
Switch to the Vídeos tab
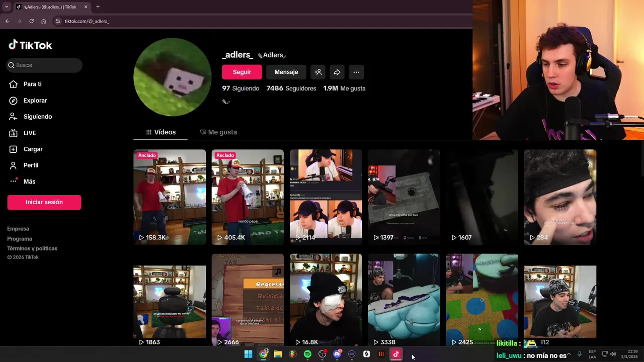pos(160,132)
